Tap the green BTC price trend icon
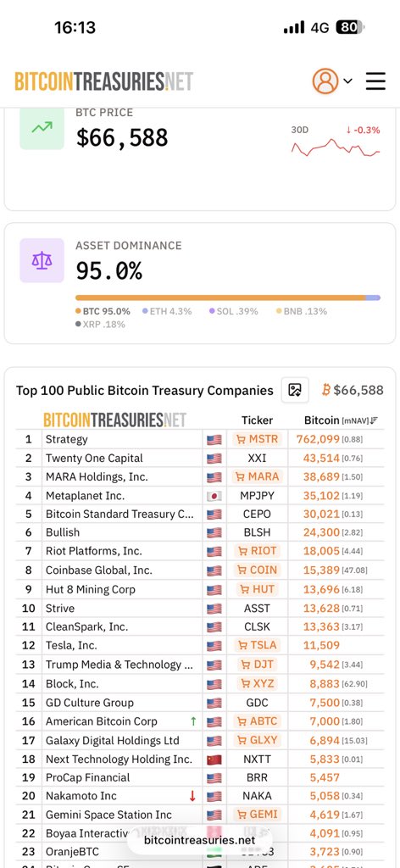The width and height of the screenshot is (400, 868). tap(42, 128)
